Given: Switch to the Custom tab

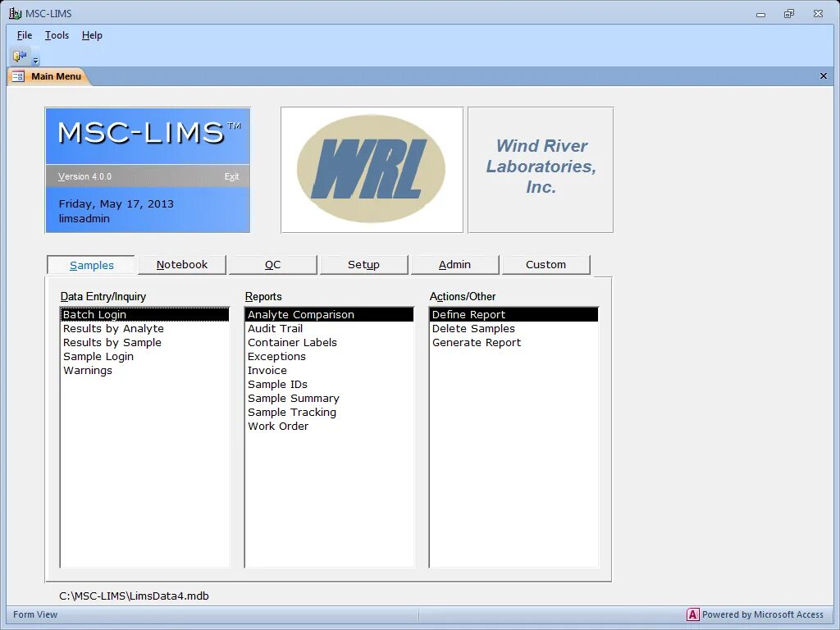Looking at the screenshot, I should point(546,265).
